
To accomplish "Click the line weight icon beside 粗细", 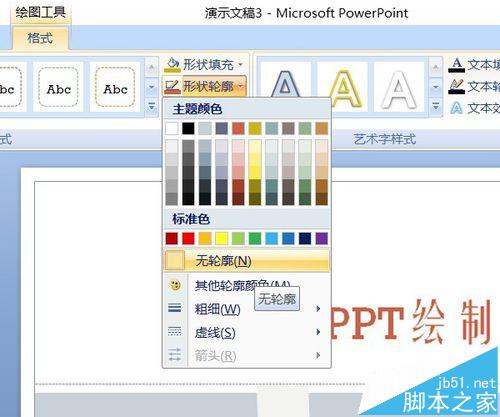I will click(175, 308).
